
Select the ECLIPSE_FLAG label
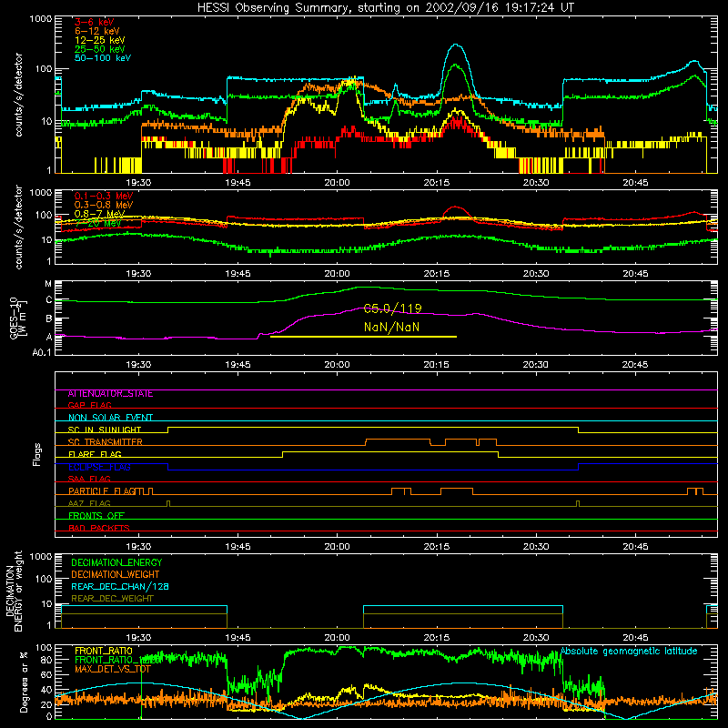pos(99,467)
